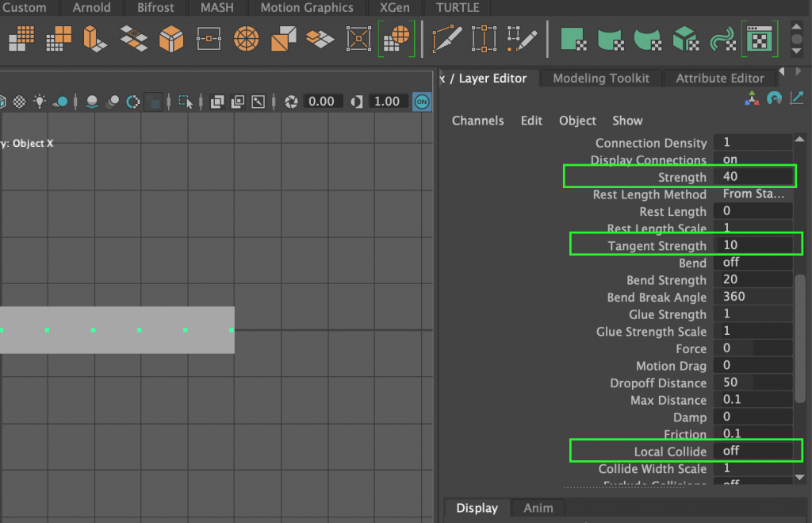
Task: Switch to Modeling Toolkit tab
Action: coord(601,79)
